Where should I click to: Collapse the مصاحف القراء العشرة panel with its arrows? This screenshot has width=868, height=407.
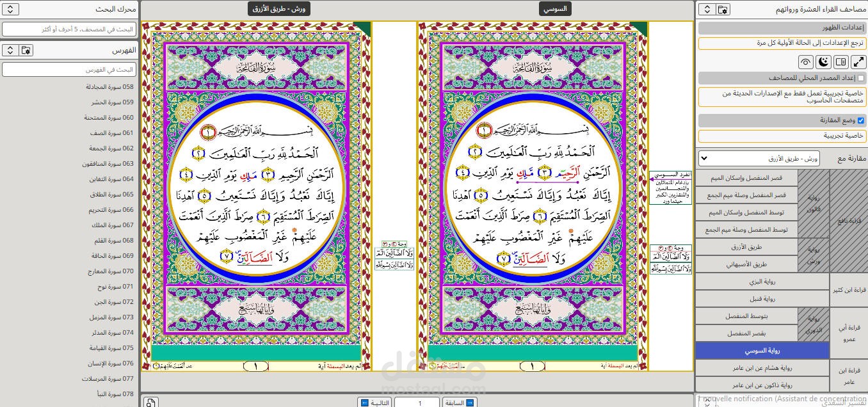point(706,9)
